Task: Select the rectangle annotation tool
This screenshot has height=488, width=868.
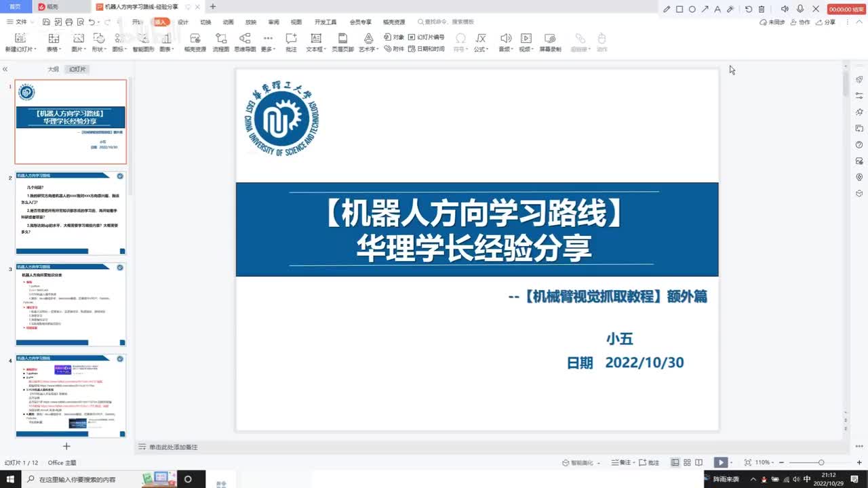Action: coord(679,9)
